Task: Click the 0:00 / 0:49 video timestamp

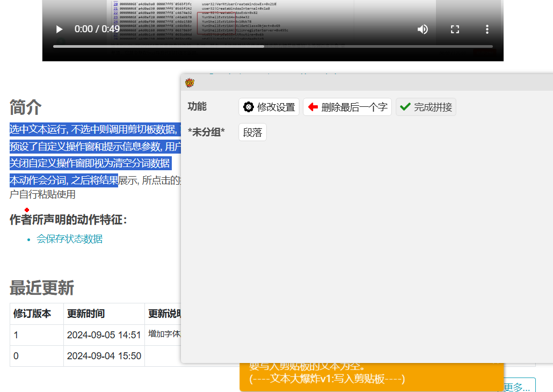Action: (97, 29)
